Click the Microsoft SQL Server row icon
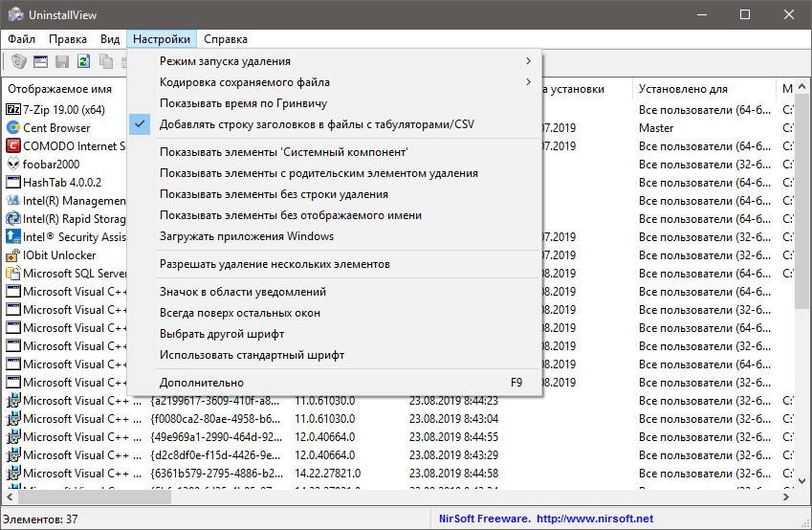The width and height of the screenshot is (812, 530). pos(13,274)
